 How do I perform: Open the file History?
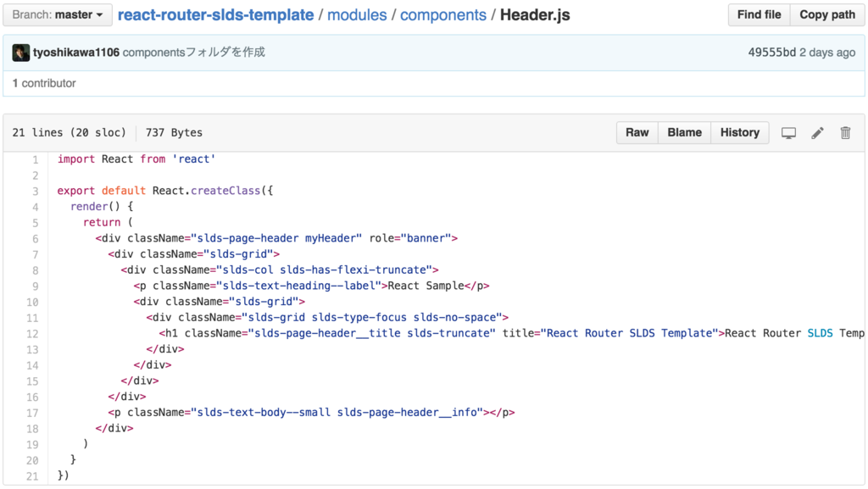[x=738, y=132]
